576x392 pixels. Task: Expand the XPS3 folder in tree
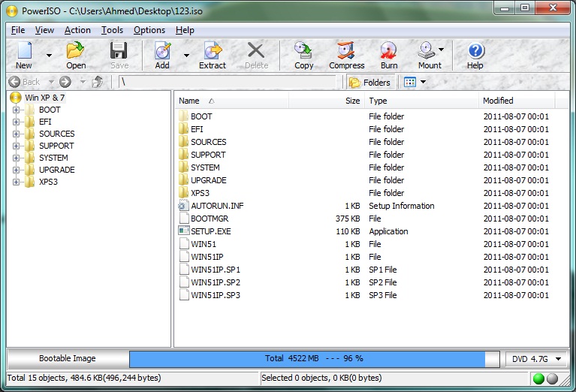tap(16, 182)
